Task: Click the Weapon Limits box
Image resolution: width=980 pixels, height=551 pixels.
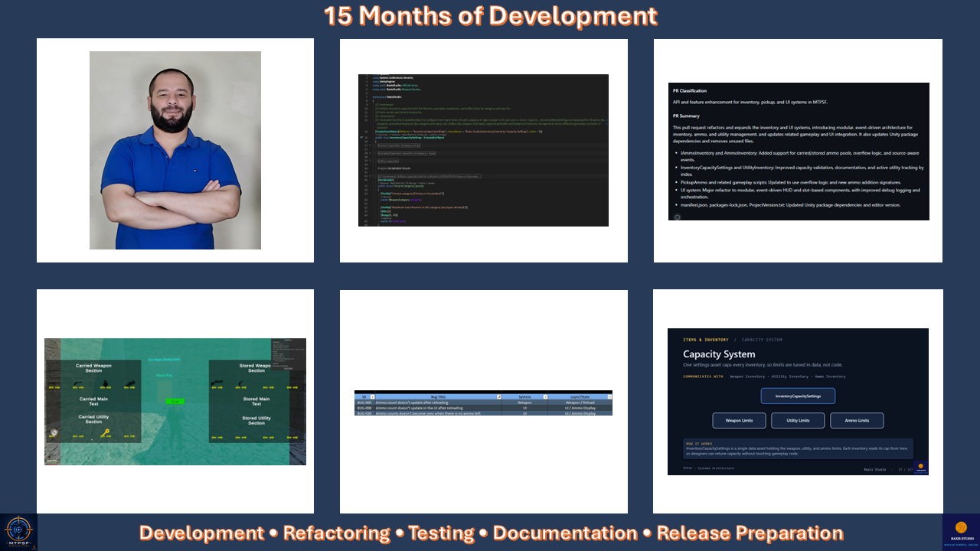Action: tap(739, 420)
